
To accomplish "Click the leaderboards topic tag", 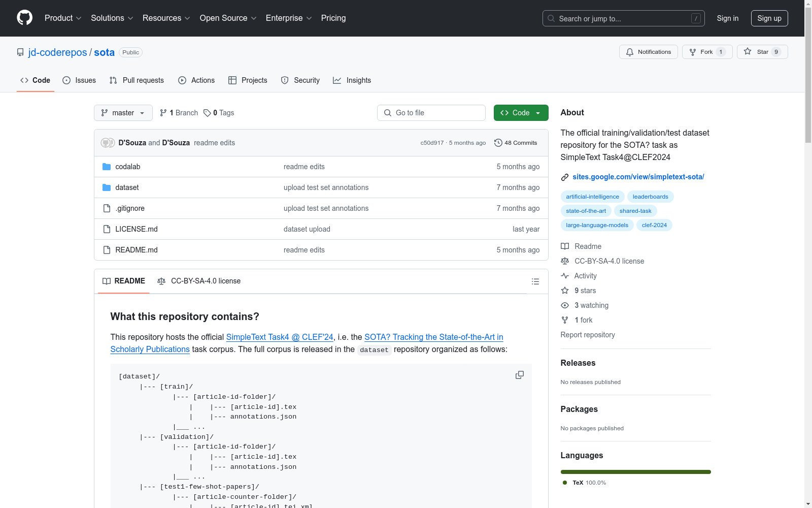I will pyautogui.click(x=650, y=197).
